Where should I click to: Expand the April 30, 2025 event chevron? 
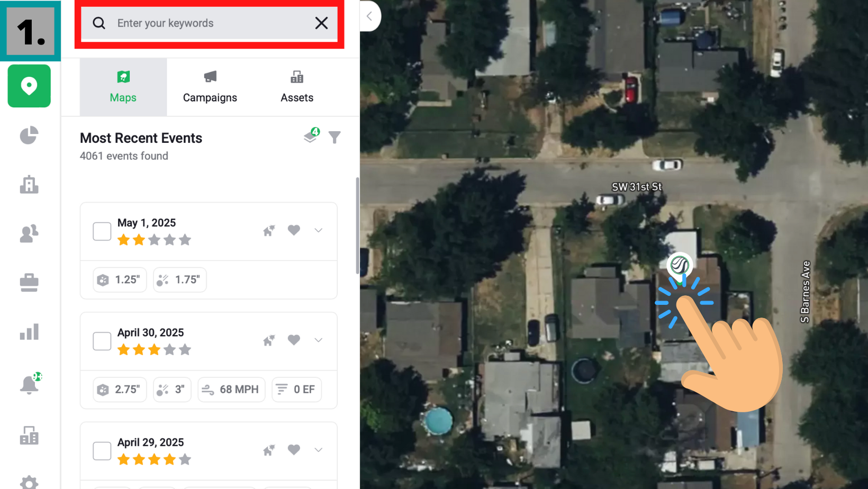[318, 340]
